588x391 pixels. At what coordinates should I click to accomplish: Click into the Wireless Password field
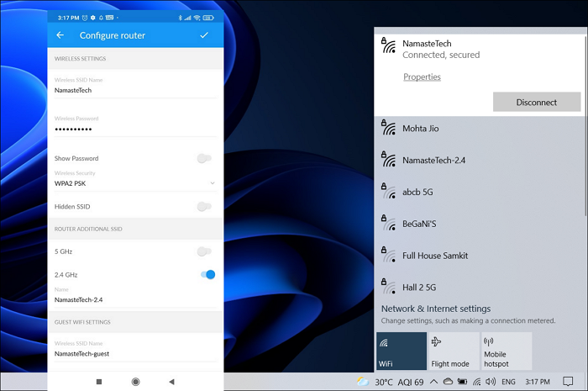tap(135, 129)
